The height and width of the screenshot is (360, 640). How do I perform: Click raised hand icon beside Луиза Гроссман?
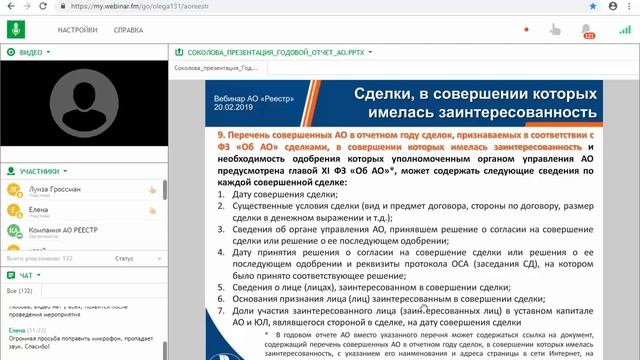point(152,190)
